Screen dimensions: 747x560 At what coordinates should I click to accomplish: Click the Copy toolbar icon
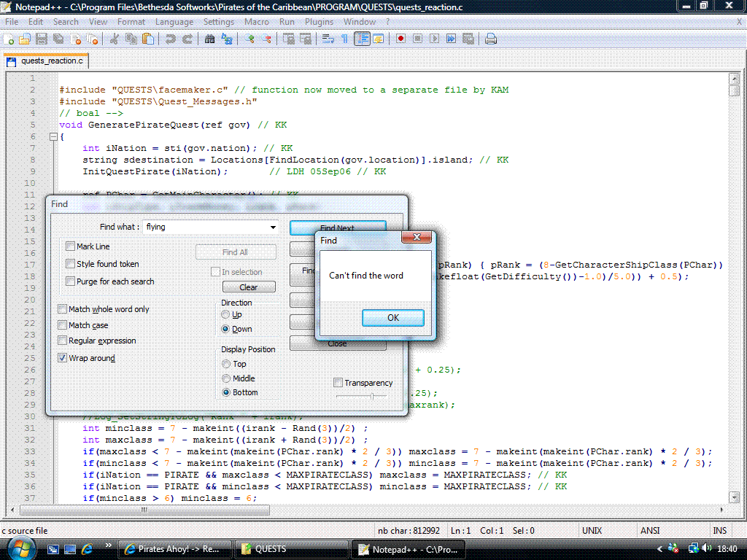pos(131,39)
